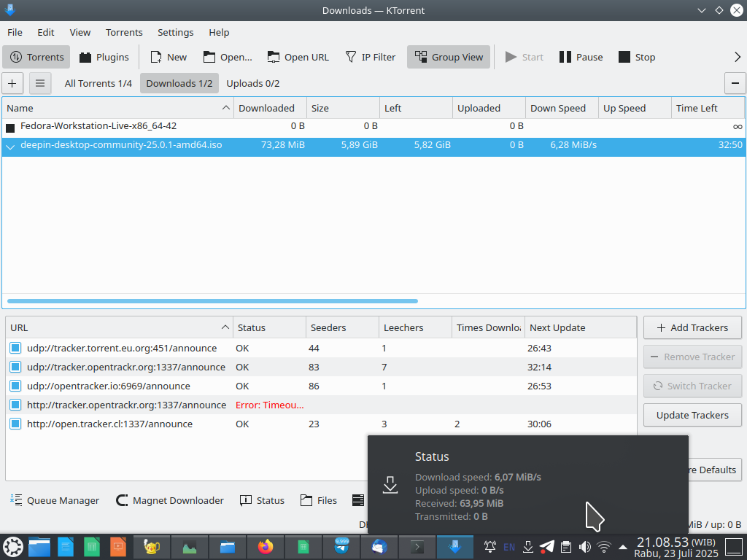Toggle checkbox for opentracker.io:6969 tracker
This screenshot has width=747, height=560.
[x=15, y=386]
